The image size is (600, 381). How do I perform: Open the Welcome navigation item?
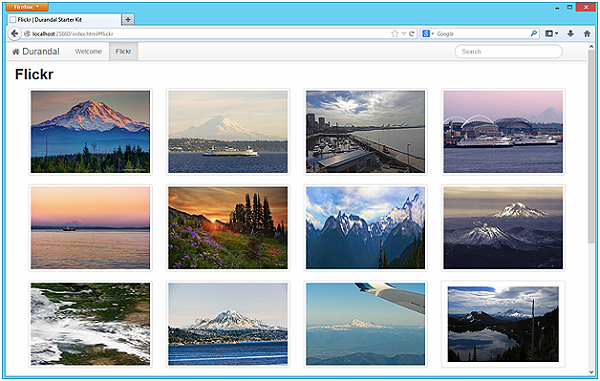pos(88,51)
